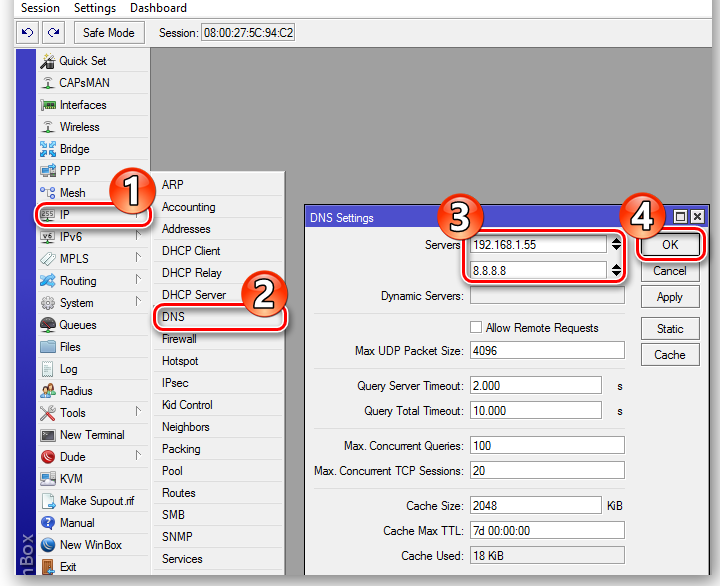Open DHCP Server from the IP submenu
This screenshot has width=720, height=586.
tap(219, 295)
